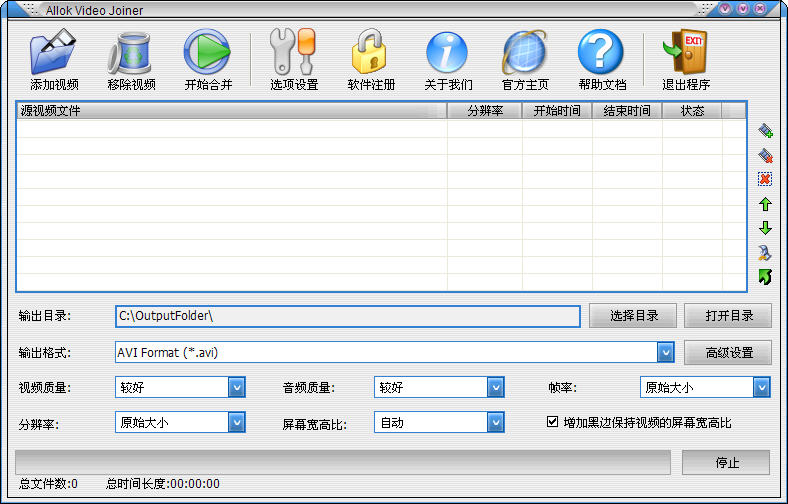
Task: Click the side filmstrip icon with green plus
Action: pos(765,131)
